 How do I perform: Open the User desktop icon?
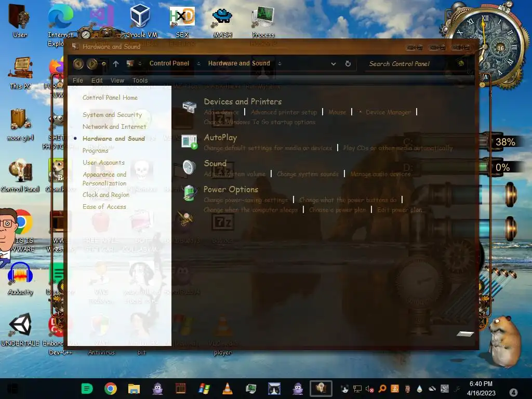click(x=20, y=21)
